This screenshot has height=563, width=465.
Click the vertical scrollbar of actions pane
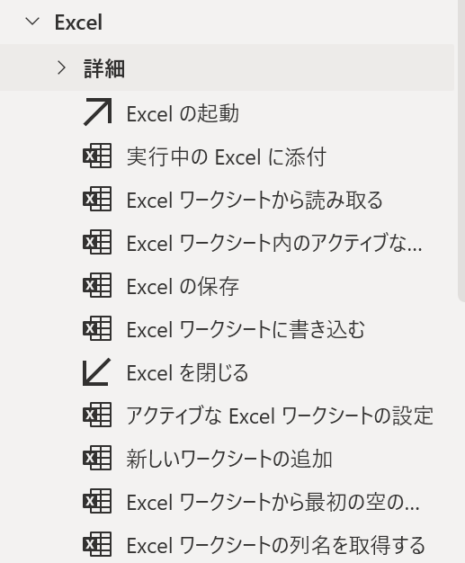point(461,151)
